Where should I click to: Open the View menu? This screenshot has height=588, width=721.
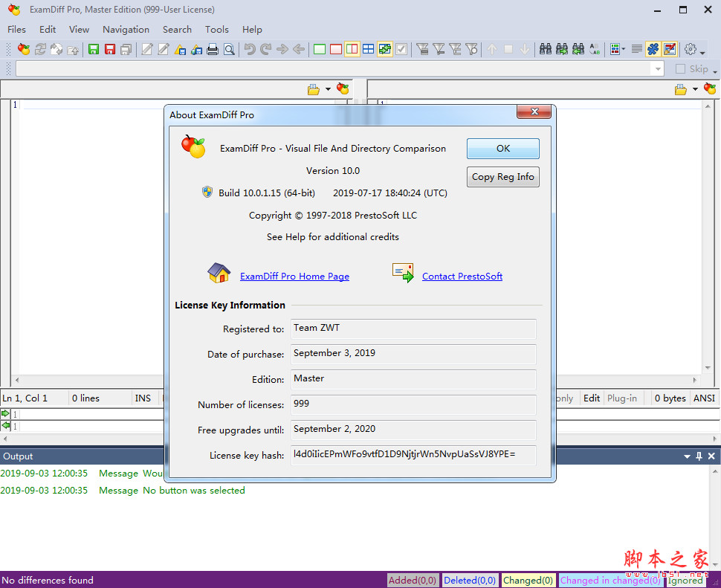click(x=79, y=30)
